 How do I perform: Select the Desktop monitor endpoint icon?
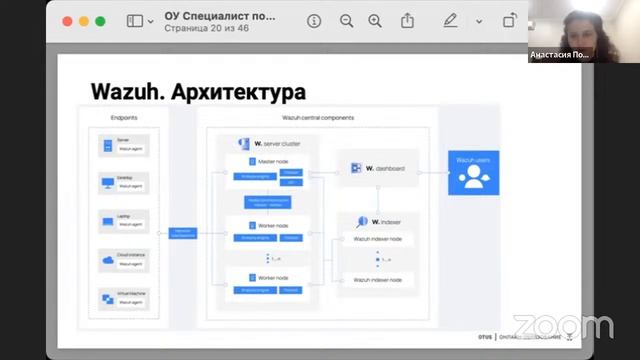coord(108,183)
